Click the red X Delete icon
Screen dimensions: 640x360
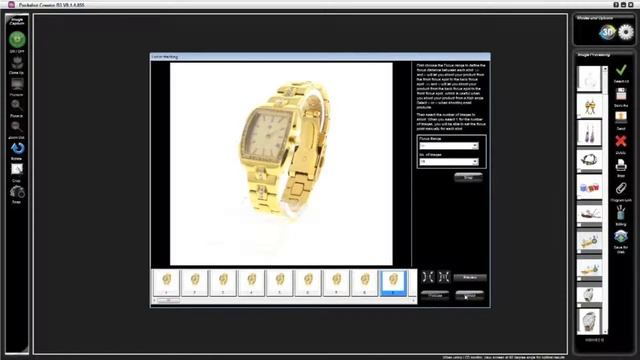[621, 142]
